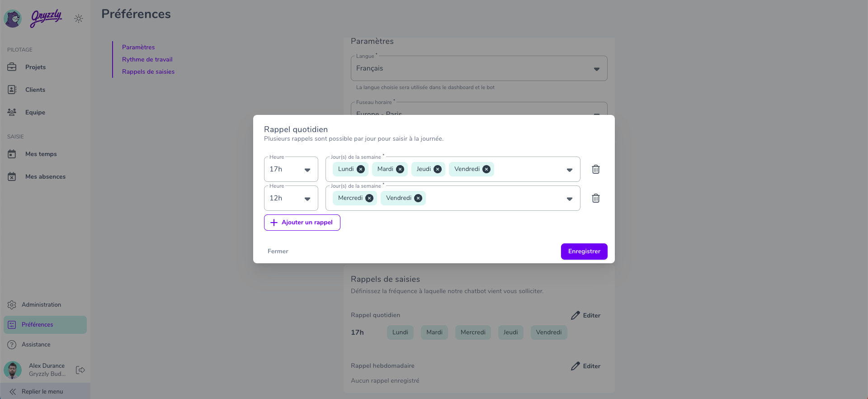Remove the Mardi day chip
868x399 pixels.
point(400,169)
